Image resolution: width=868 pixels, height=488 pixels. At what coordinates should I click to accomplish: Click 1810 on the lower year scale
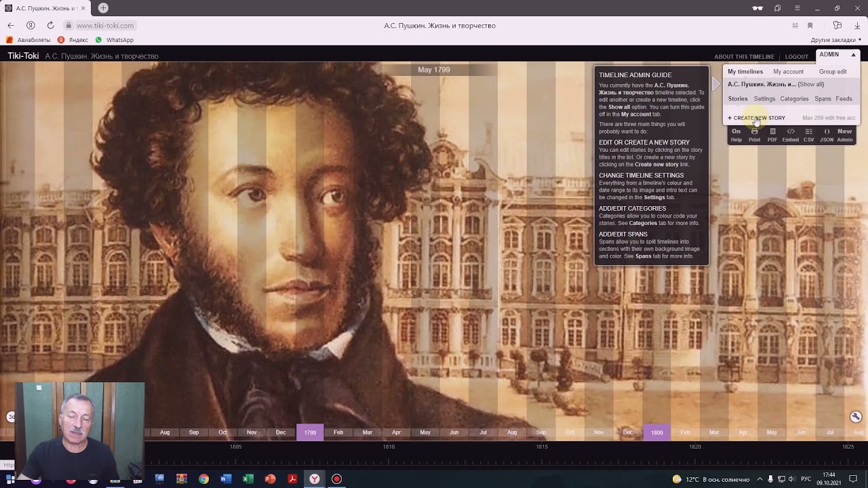(389, 447)
